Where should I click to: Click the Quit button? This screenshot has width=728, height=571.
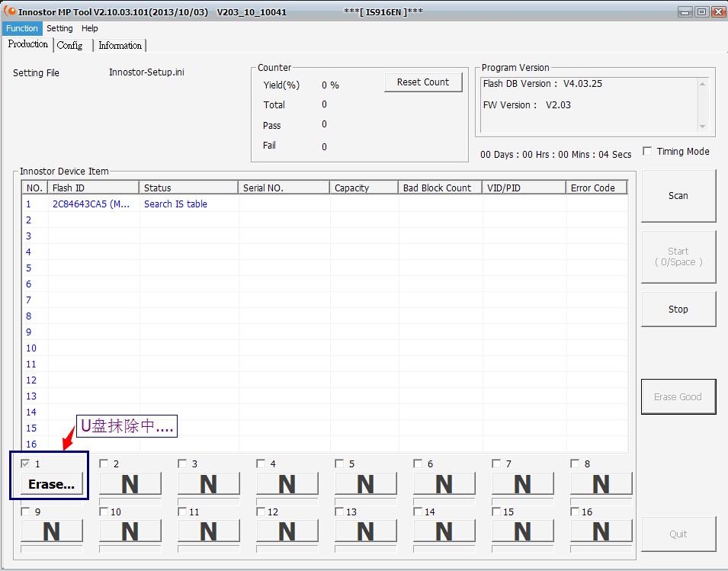(678, 534)
